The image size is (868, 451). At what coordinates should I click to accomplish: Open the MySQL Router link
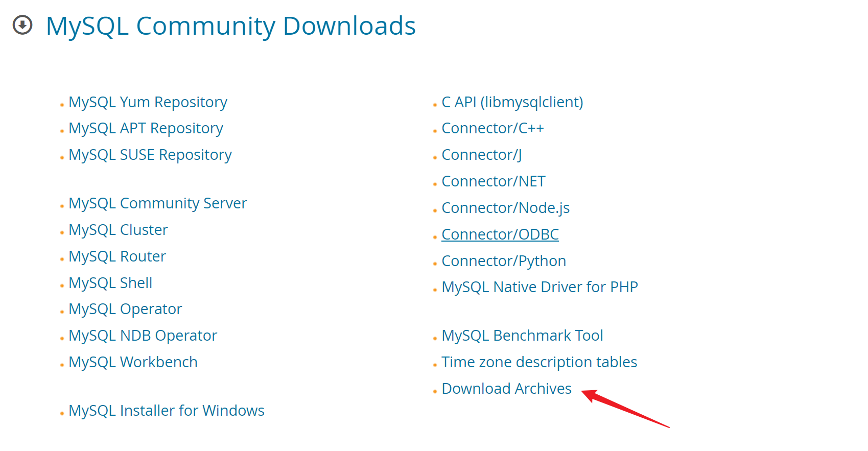point(117,256)
